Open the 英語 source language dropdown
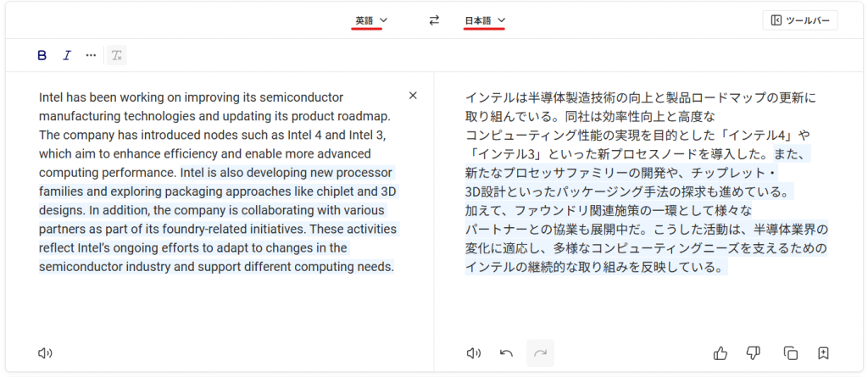Image resolution: width=868 pixels, height=377 pixels. (370, 20)
